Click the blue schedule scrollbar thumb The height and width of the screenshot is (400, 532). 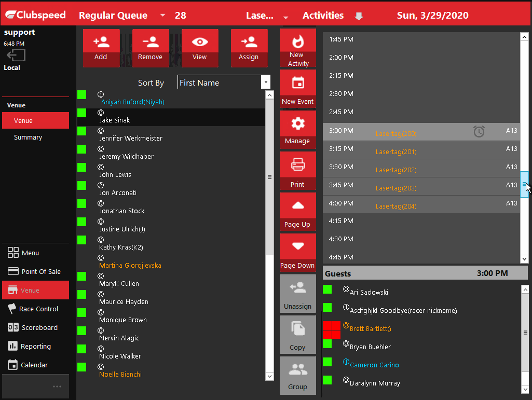(x=524, y=184)
